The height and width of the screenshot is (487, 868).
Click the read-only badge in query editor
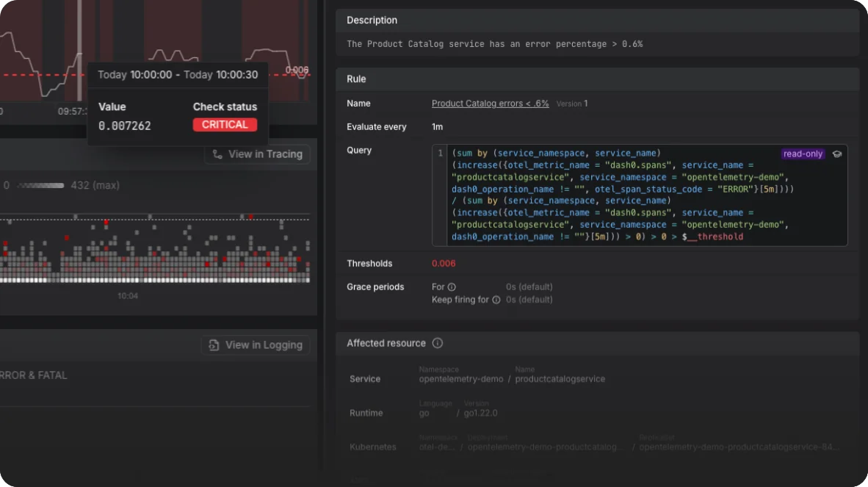click(803, 154)
